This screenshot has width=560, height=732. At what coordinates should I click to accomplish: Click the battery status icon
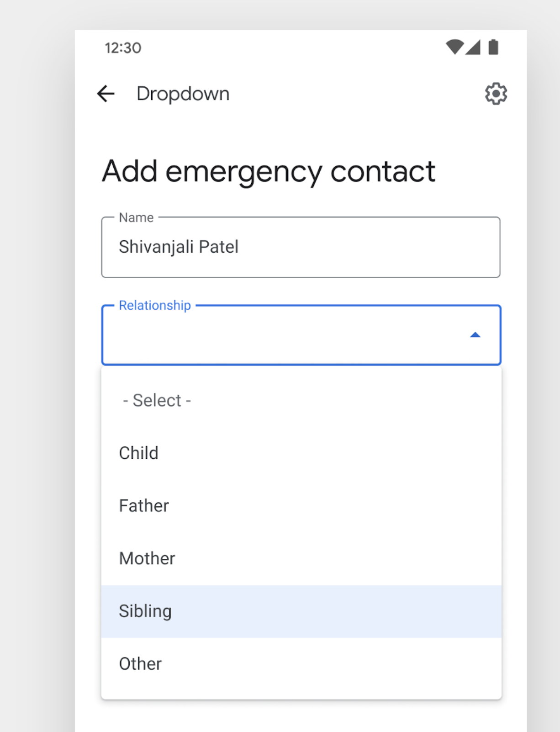point(493,47)
